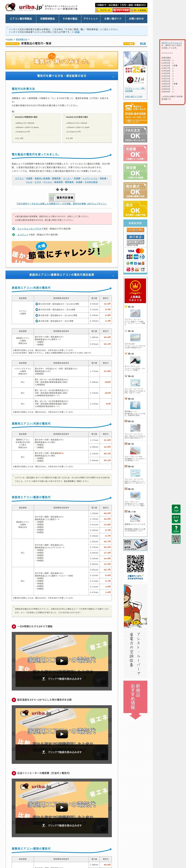Viewport: 186px width, 868px height.
Task: Click 節電にチャレンジ banner
Action: 62,252
